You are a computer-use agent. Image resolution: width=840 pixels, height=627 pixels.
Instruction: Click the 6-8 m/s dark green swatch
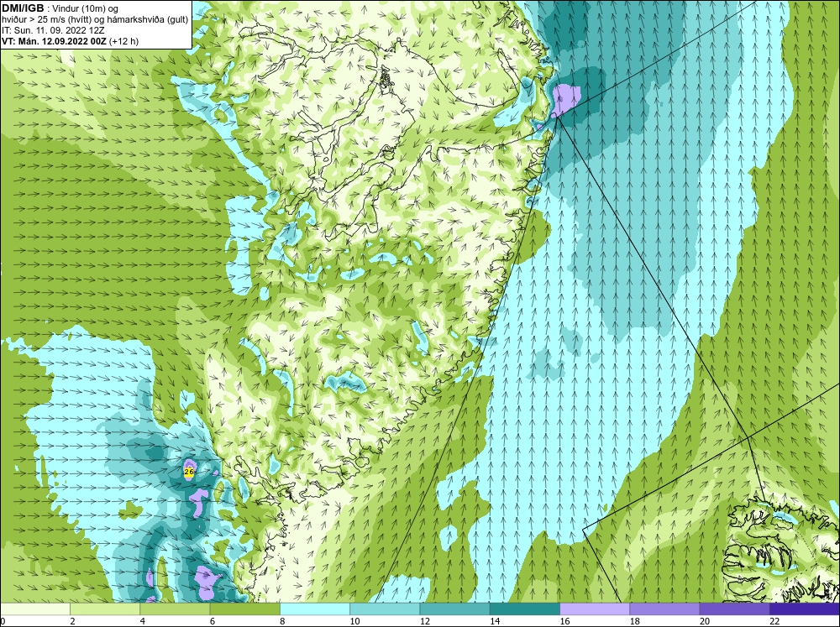pyautogui.click(x=244, y=609)
